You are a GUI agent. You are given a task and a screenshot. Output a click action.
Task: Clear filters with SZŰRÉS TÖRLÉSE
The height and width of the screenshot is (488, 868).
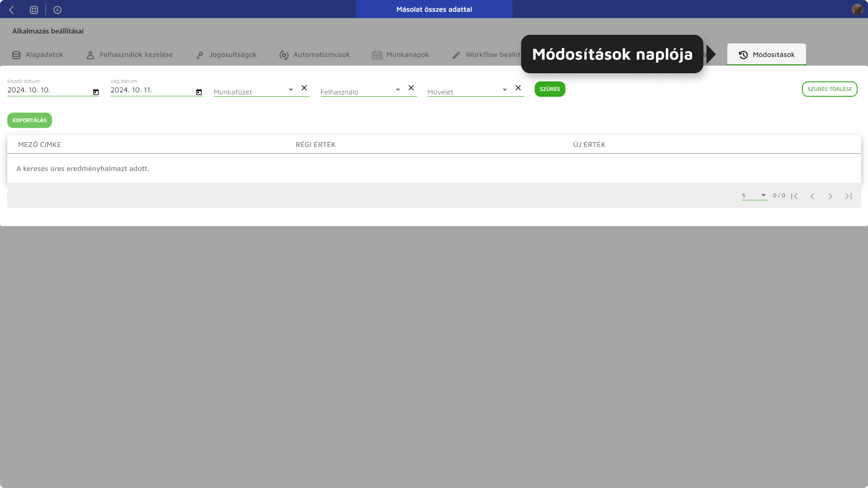coord(830,89)
